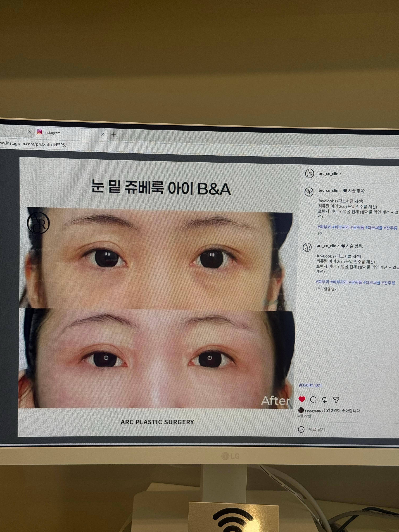Image resolution: width=399 pixels, height=532 pixels.
Task: Click the comment input field 댓글 달기
Action: point(318,429)
